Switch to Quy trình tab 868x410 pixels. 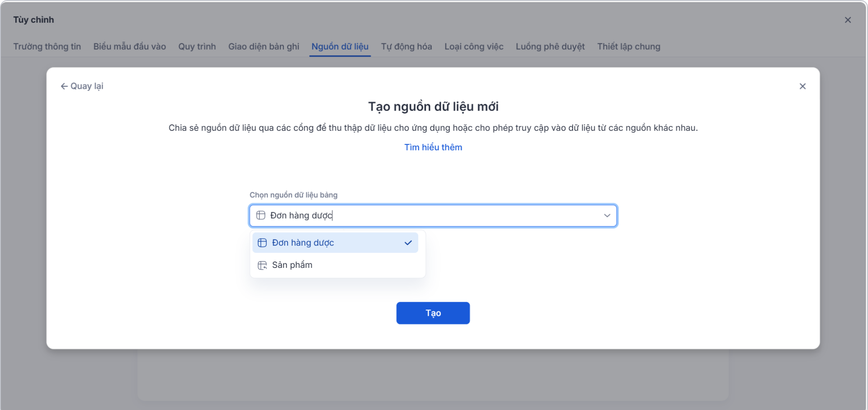point(197,47)
